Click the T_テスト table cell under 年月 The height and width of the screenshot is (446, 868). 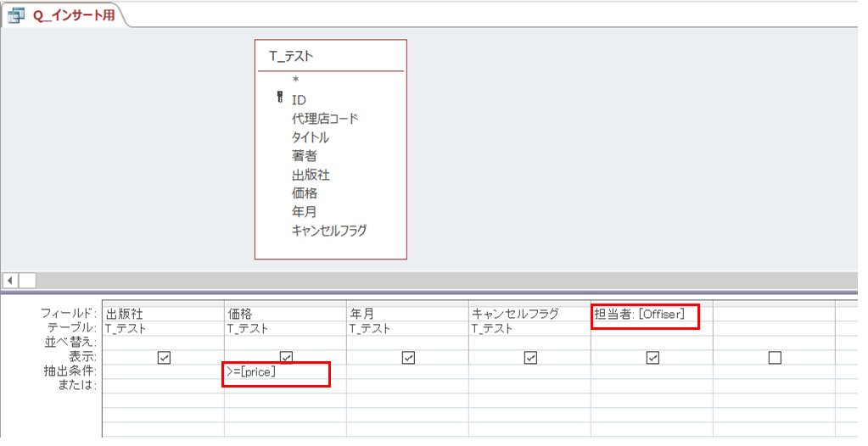pos(407,329)
